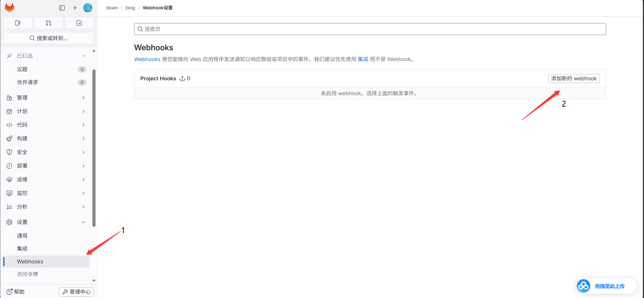Image resolution: width=644 pixels, height=298 pixels.
Task: Expand the 监控 section
Action: pyautogui.click(x=46, y=193)
